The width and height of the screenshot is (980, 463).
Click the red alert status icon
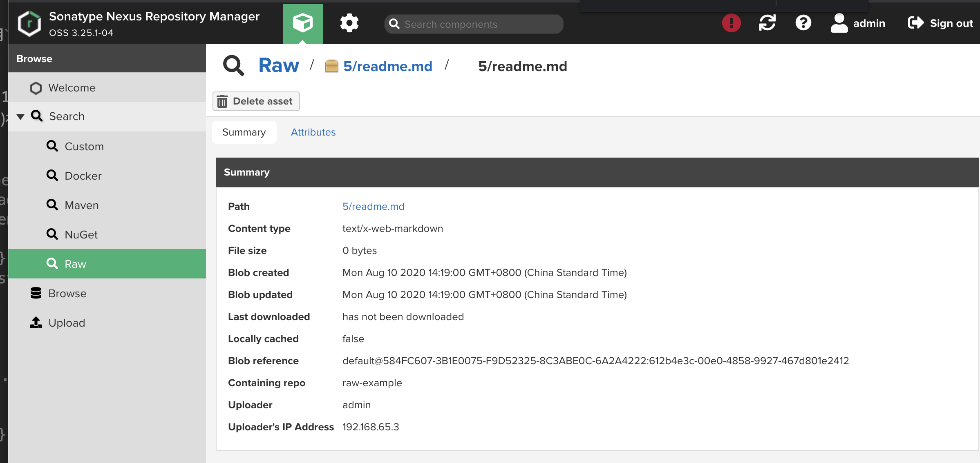[732, 23]
